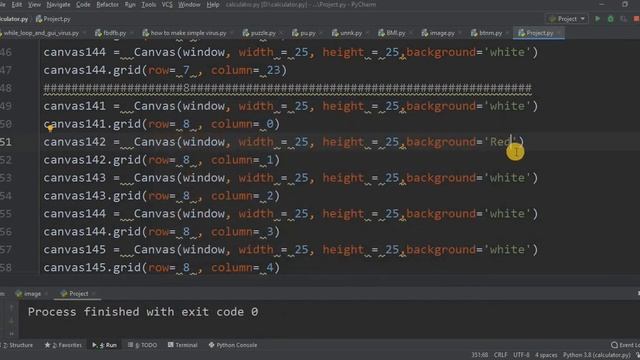Click the Debug bug icon in toolbar
640x360 pixels.
click(x=611, y=19)
